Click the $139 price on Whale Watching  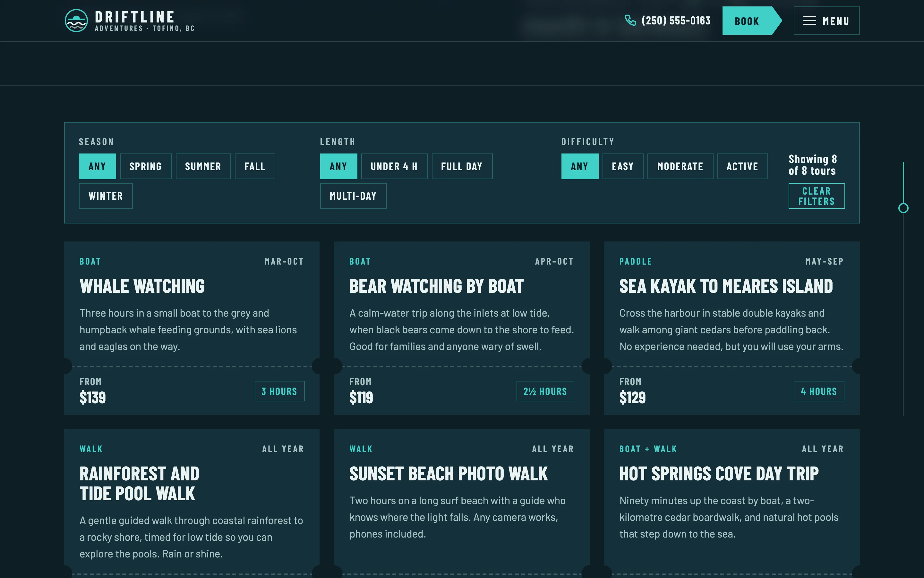(x=93, y=398)
